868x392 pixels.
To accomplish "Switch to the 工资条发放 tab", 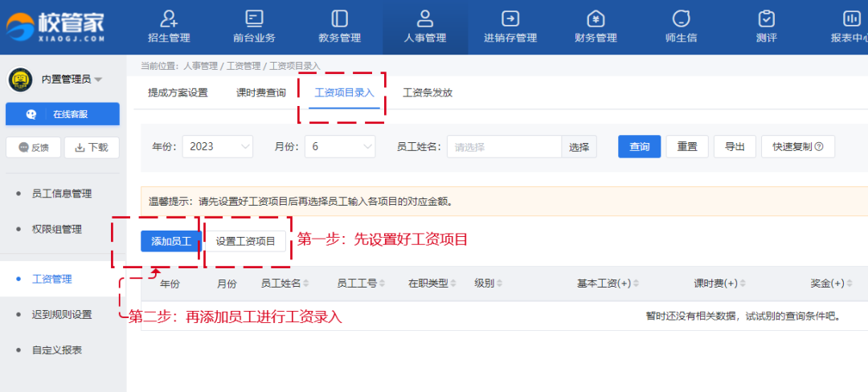I will (428, 92).
